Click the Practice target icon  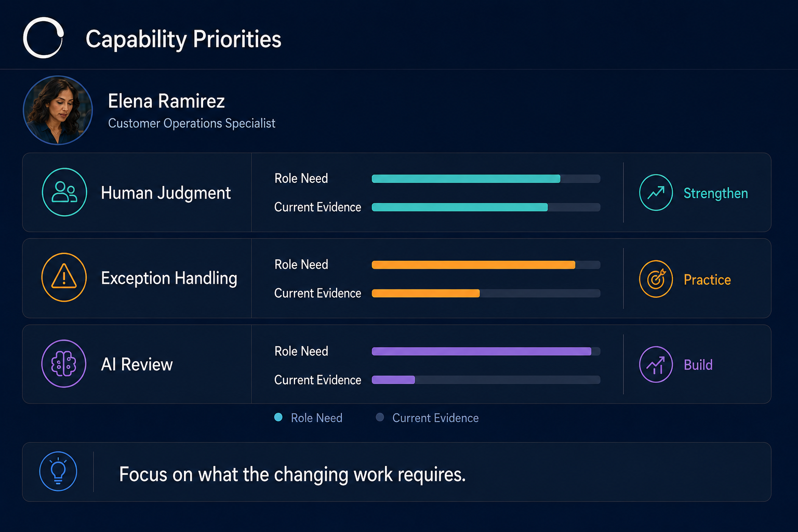[x=656, y=279]
